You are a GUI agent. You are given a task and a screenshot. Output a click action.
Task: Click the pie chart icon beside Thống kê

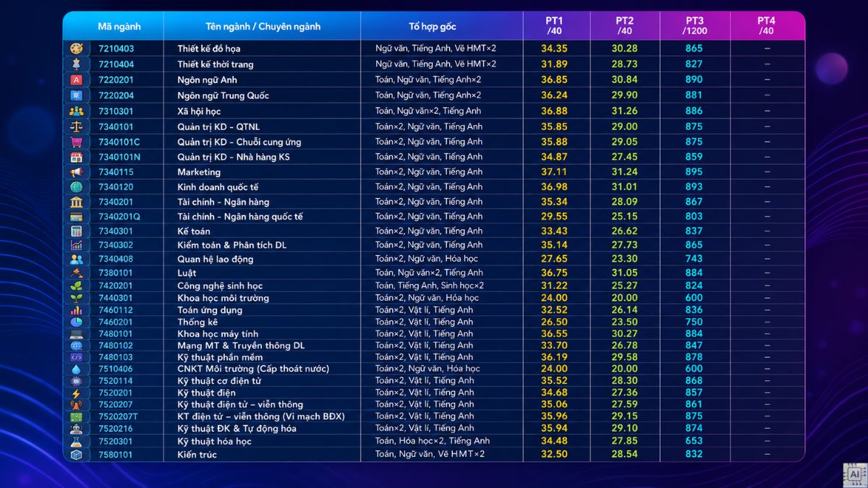tap(77, 322)
